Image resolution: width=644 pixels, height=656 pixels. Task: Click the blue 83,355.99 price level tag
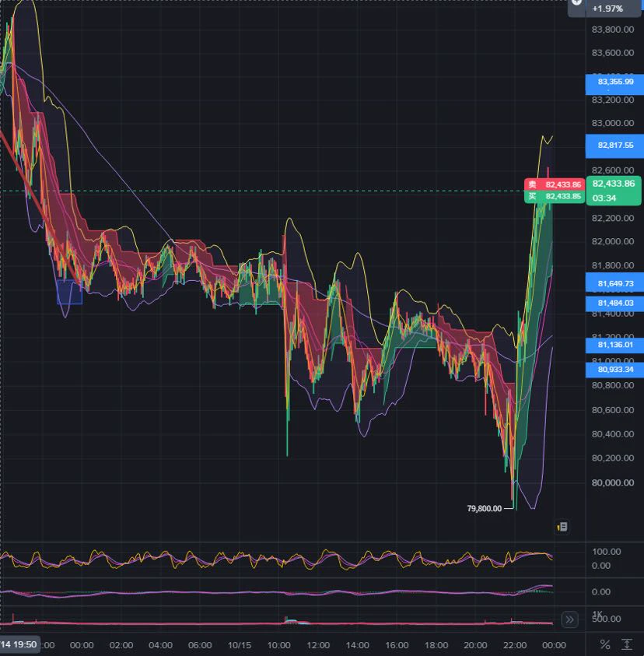(x=614, y=84)
